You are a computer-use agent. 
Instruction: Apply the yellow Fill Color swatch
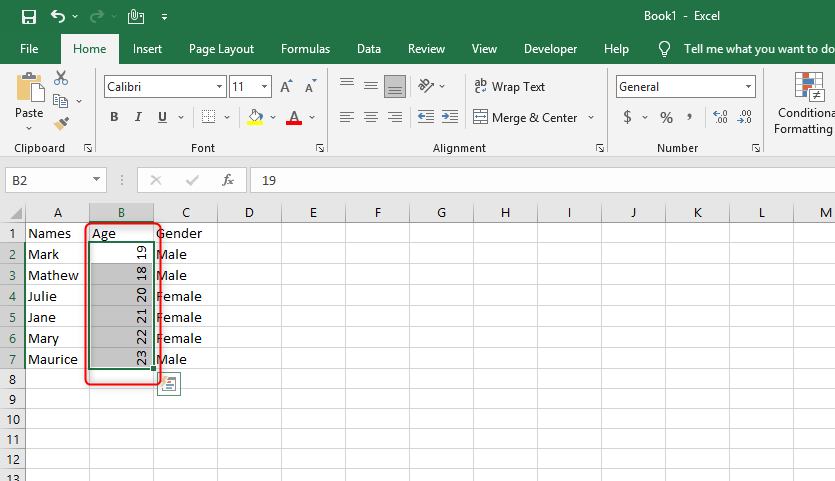click(255, 117)
